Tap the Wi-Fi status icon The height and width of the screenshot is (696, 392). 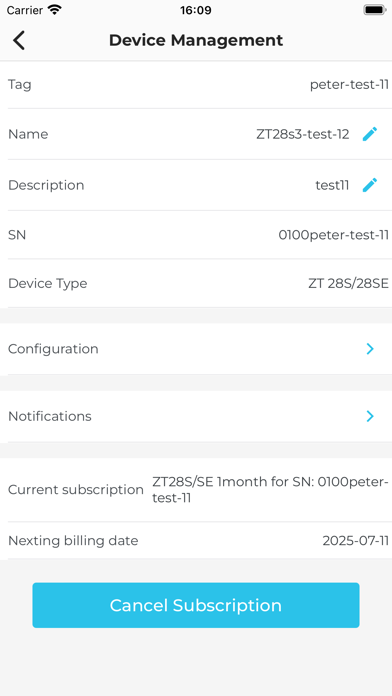(x=55, y=10)
